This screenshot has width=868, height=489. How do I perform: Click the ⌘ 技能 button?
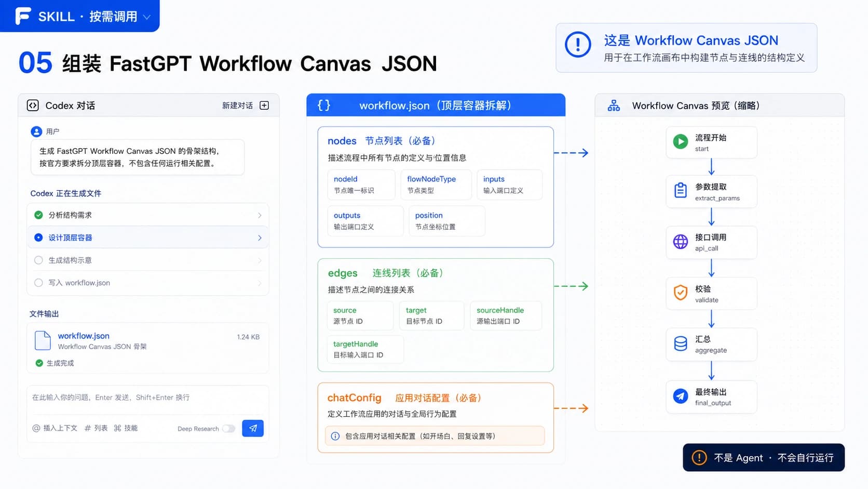126,428
